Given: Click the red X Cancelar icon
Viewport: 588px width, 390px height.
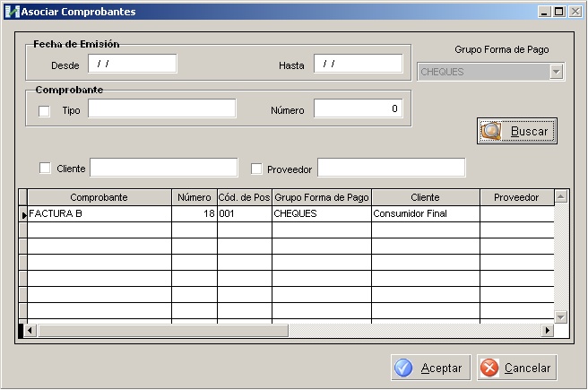Looking at the screenshot, I should [x=489, y=368].
